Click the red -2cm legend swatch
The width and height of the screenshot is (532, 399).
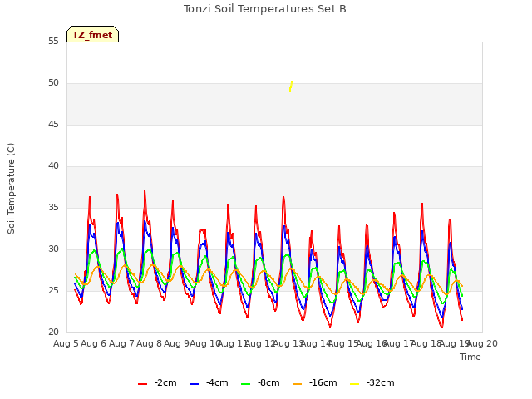pyautogui.click(x=142, y=384)
